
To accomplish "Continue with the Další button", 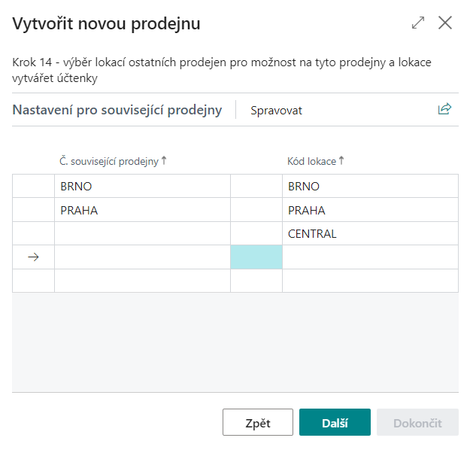I will click(x=335, y=422).
